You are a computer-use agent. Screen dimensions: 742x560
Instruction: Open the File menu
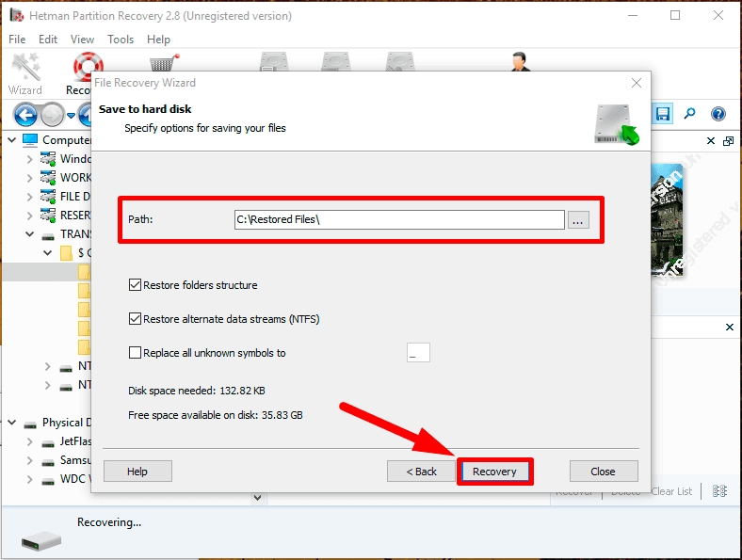click(17, 40)
